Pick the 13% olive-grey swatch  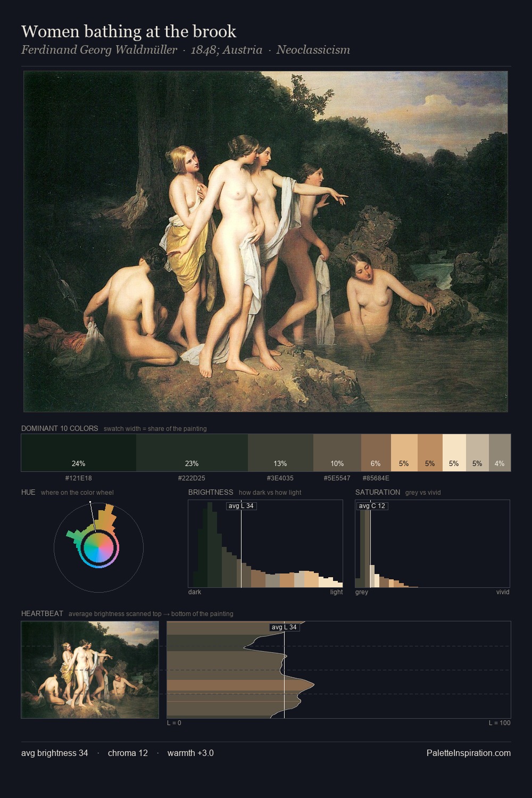pos(280,453)
